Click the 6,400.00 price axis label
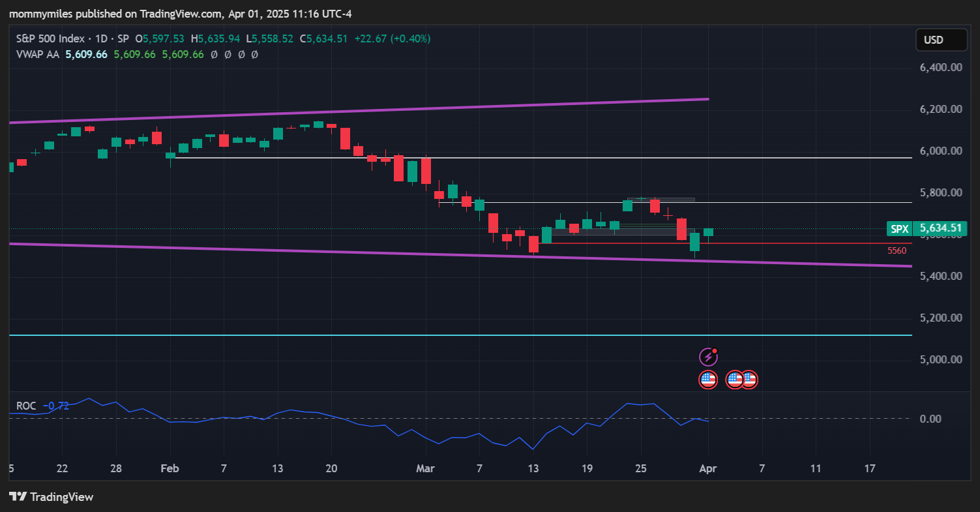The width and height of the screenshot is (980, 512). (x=941, y=68)
